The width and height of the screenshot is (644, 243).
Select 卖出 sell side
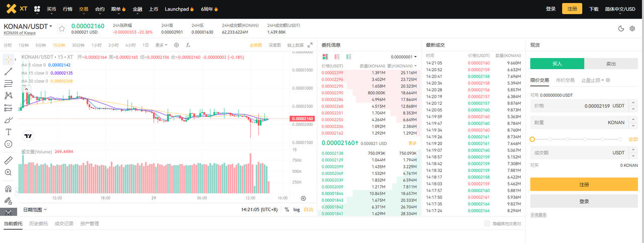(611, 64)
